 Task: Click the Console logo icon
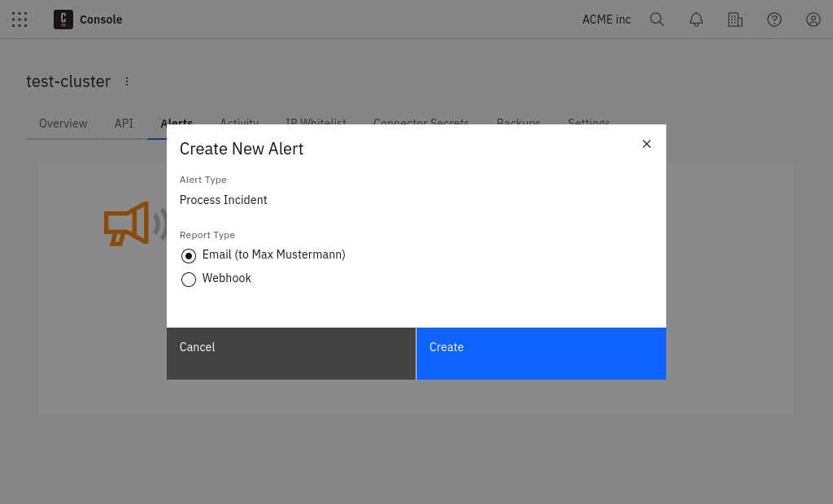click(63, 20)
